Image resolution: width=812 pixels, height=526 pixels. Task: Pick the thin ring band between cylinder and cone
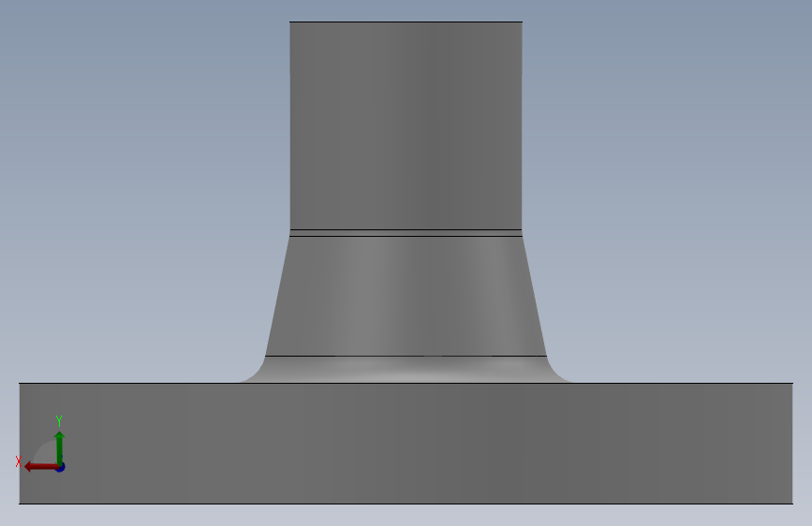click(406, 233)
